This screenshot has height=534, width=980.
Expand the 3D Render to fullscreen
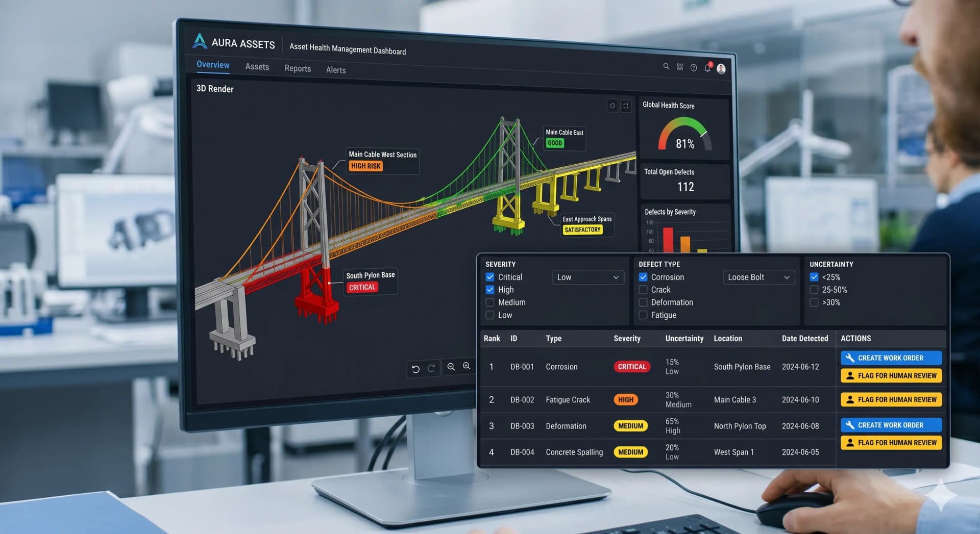point(626,106)
